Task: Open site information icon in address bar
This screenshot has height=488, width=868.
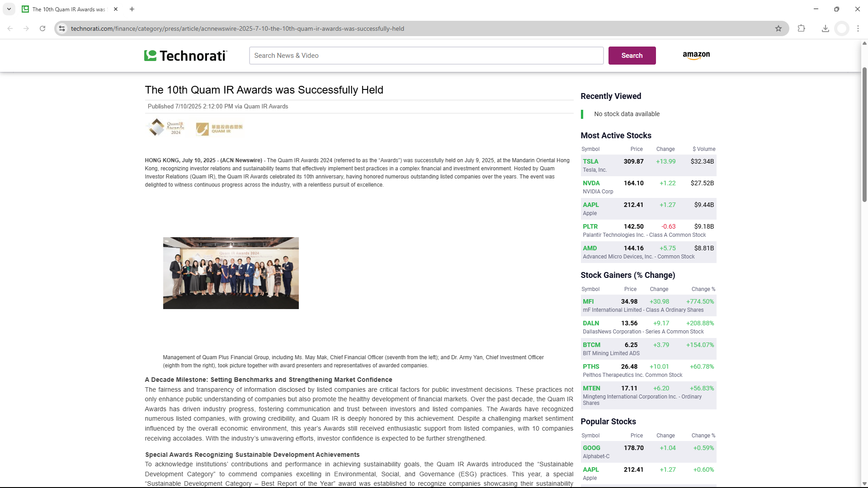Action: coord(62,28)
